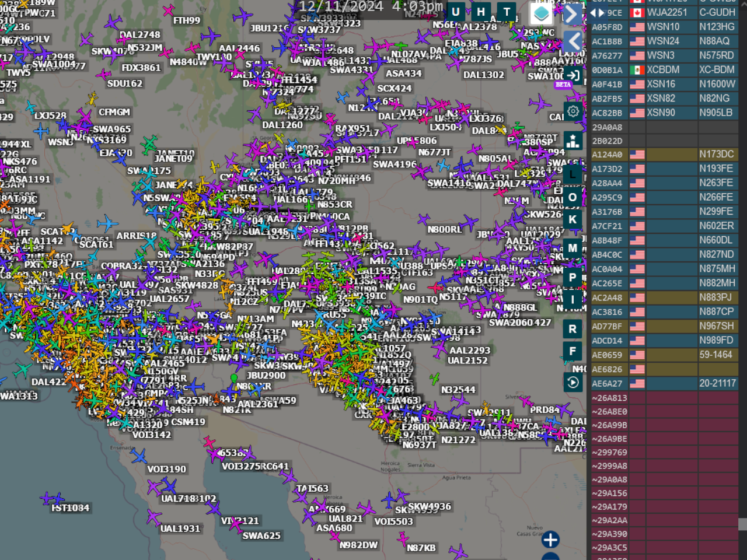The image size is (747, 560).
Task: Select table row XSN90
Action: [x=664, y=113]
